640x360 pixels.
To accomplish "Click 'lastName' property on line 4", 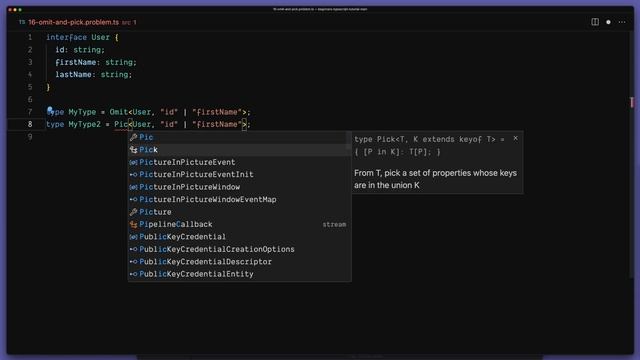I will (73, 75).
